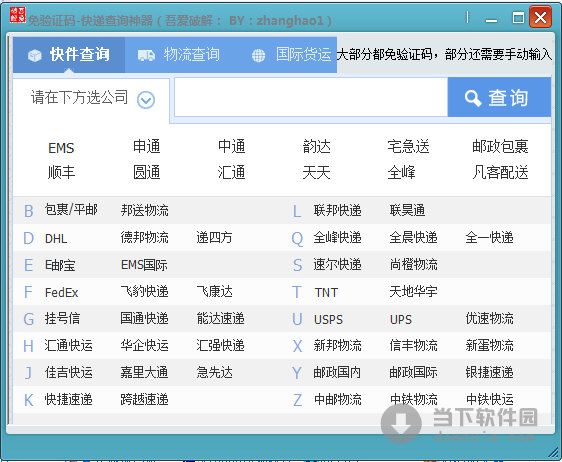Image resolution: width=562 pixels, height=462 pixels.
Task: Select 速尔快递 in the S row
Action: [x=337, y=265]
